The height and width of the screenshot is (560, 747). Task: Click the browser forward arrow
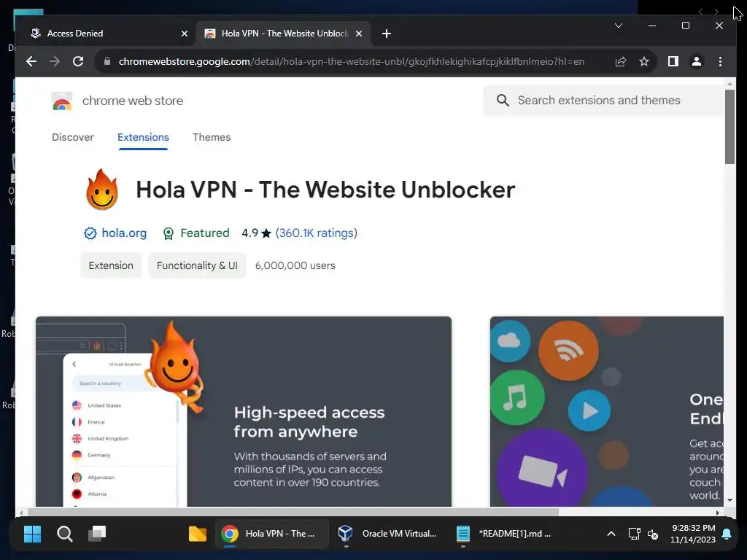click(55, 61)
